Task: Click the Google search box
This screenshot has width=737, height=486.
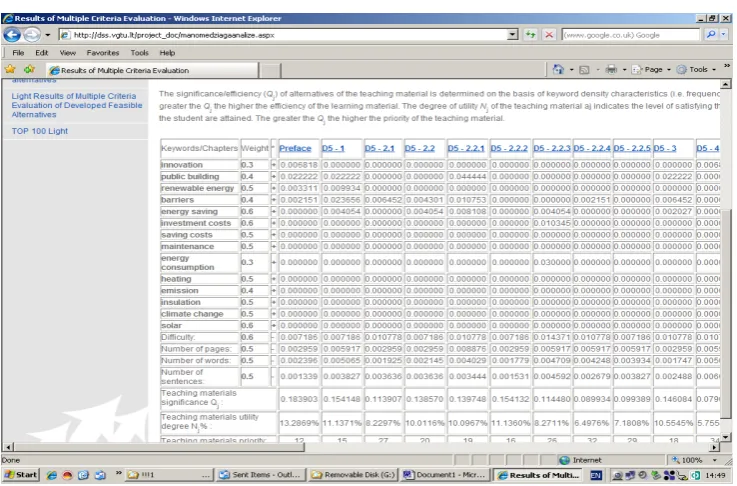Action: click(630, 35)
